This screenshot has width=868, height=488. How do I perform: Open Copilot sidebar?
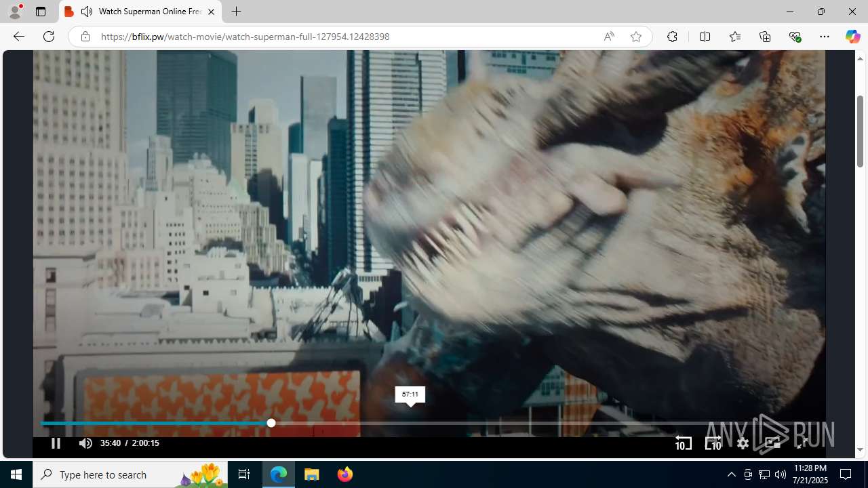[852, 37]
